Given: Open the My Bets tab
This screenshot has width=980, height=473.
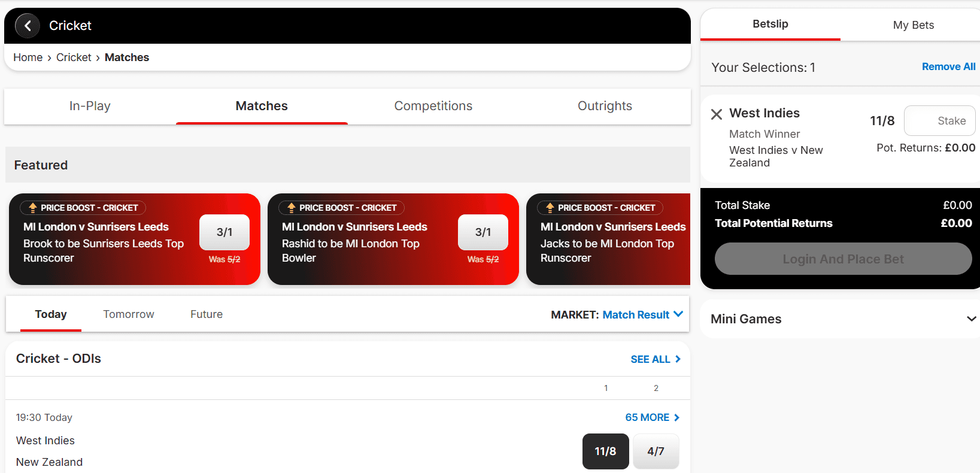Looking at the screenshot, I should click(x=913, y=25).
